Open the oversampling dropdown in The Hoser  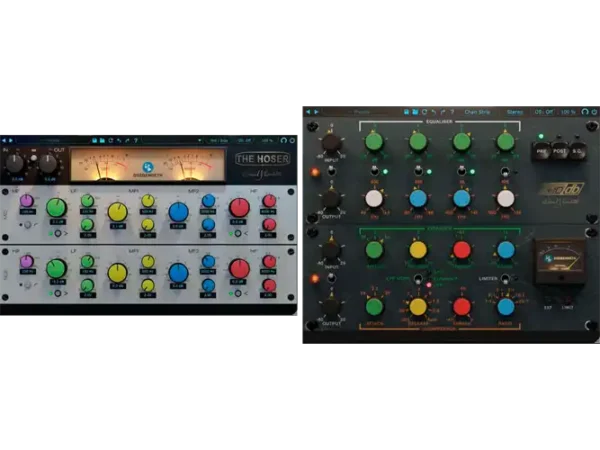(x=244, y=140)
